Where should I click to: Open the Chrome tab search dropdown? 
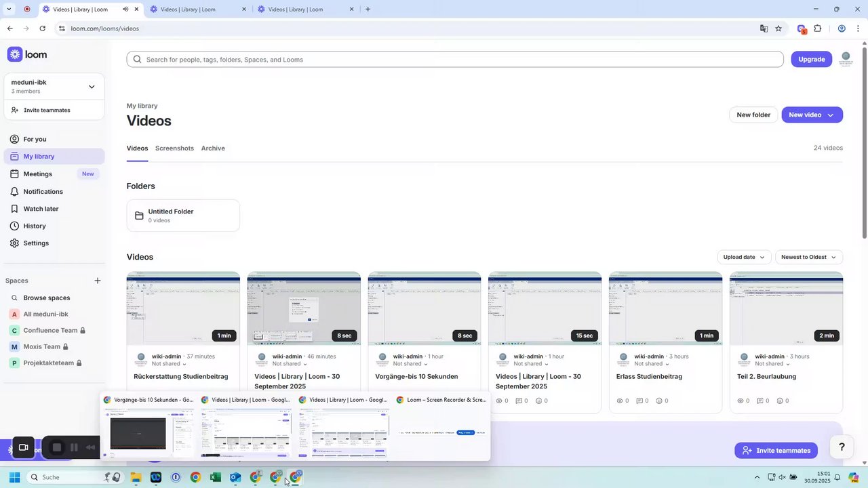[x=9, y=9]
